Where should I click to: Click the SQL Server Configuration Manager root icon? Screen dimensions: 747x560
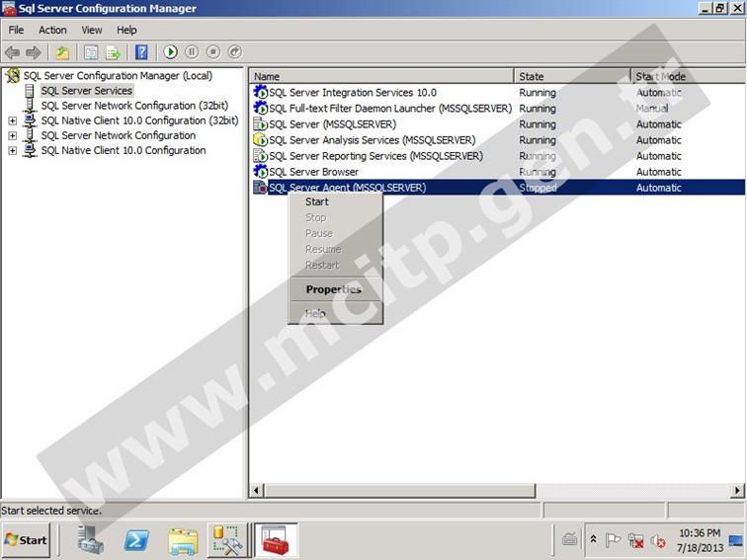(x=13, y=75)
